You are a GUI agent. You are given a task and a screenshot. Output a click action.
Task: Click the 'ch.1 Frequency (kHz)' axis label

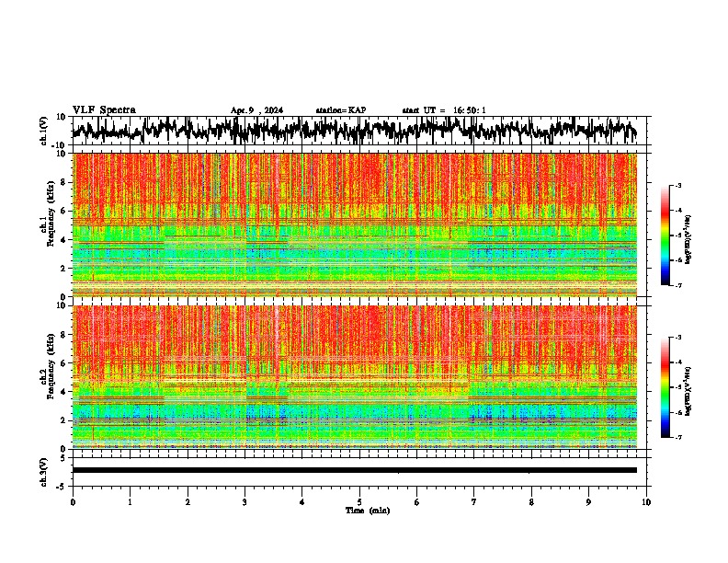pos(48,214)
